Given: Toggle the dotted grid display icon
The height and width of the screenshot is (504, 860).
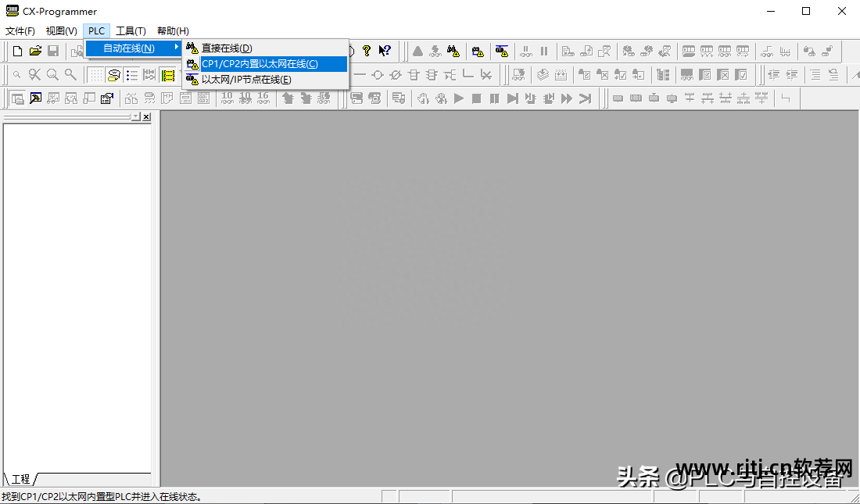Looking at the screenshot, I should (96, 74).
